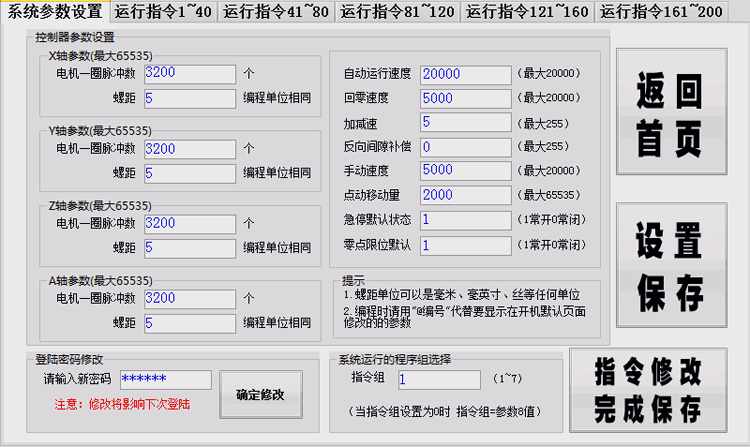Focus the 点动移动量 input field
Image resolution: width=750 pixels, height=447 pixels.
click(466, 194)
